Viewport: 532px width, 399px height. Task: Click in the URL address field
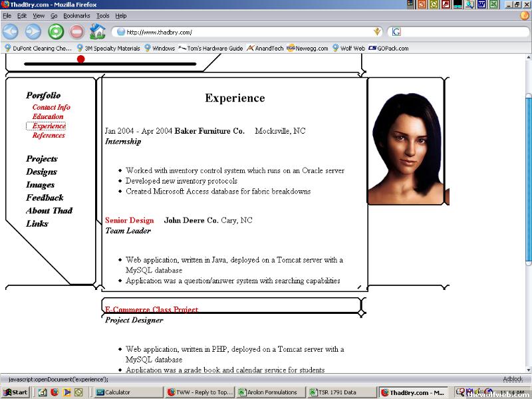pos(246,32)
